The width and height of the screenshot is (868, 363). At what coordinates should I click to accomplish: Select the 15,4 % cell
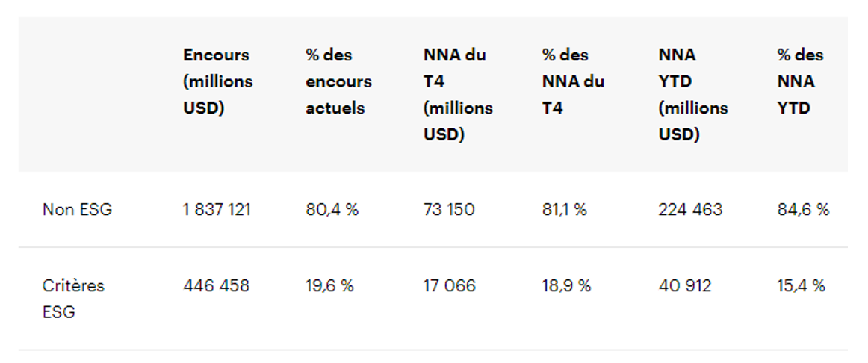click(801, 286)
